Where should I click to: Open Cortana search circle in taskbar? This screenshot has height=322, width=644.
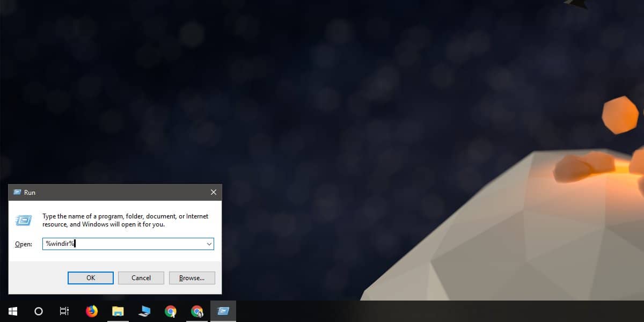[x=39, y=311]
